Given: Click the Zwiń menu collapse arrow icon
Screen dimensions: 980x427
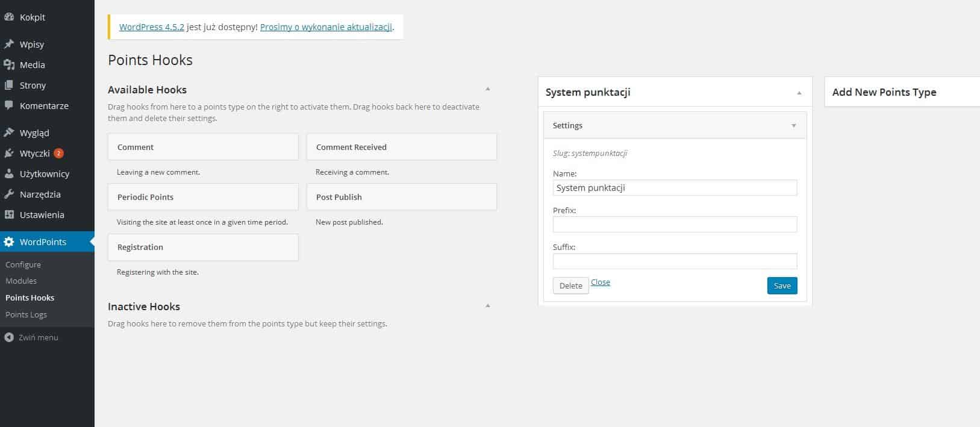Looking at the screenshot, I should (x=9, y=338).
